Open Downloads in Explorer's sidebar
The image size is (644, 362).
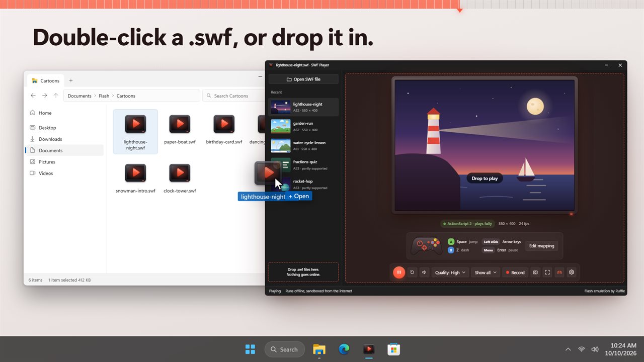[64, 139]
